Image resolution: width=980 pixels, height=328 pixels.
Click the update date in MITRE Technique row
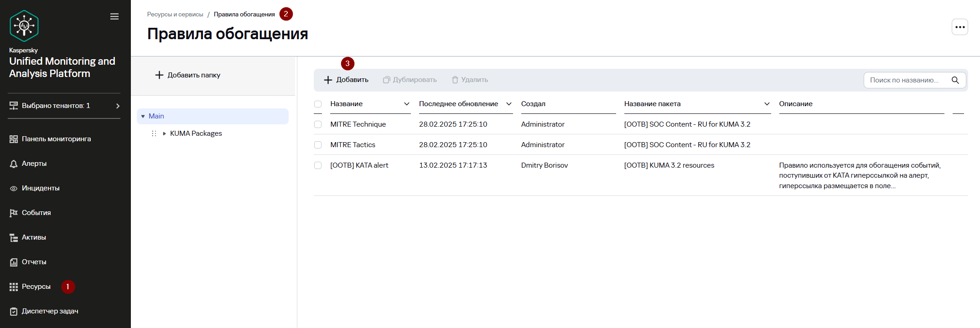pos(453,124)
